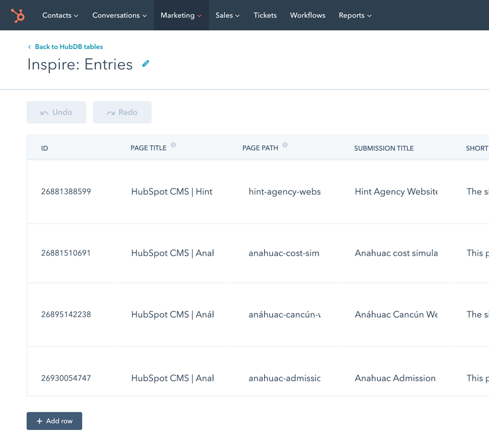This screenshot has width=489, height=448.
Task: Click the Page Path info icon
Action: [x=285, y=145]
